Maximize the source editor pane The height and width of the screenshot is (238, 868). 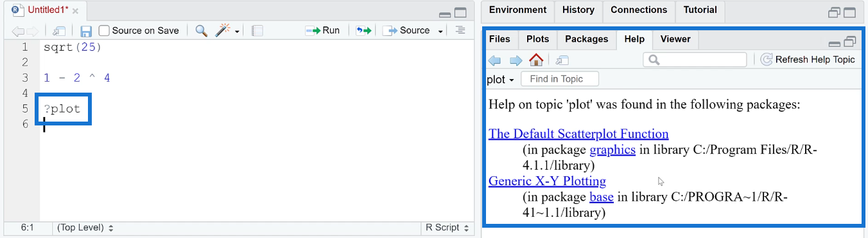pos(460,12)
